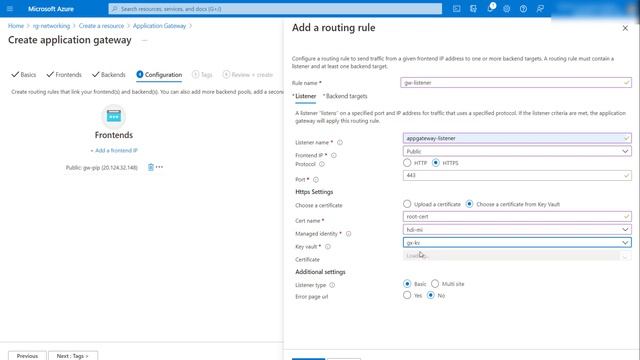
Task: Switch to the Backend targets tab
Action: [345, 96]
